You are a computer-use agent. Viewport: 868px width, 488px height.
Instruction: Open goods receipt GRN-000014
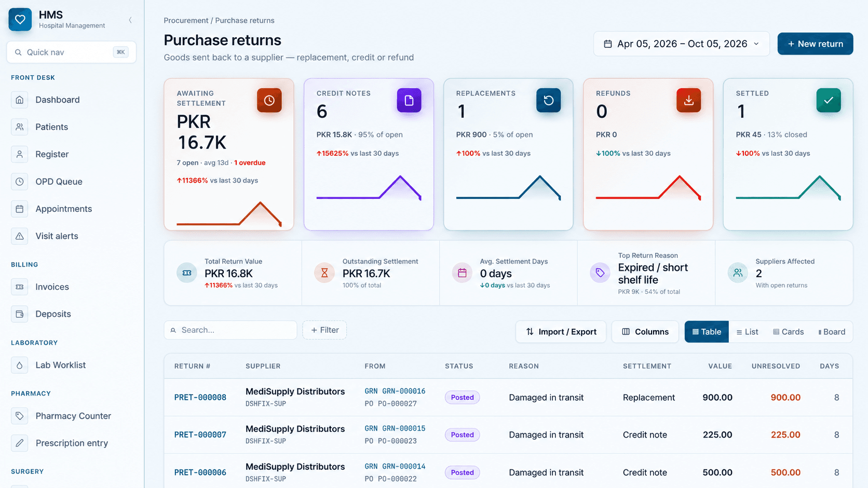395,466
